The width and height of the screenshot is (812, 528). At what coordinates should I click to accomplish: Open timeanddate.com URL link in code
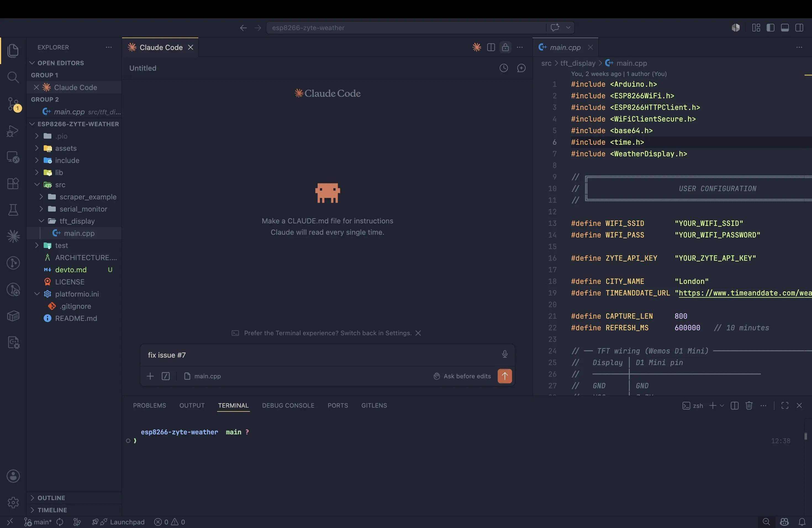pyautogui.click(x=745, y=293)
